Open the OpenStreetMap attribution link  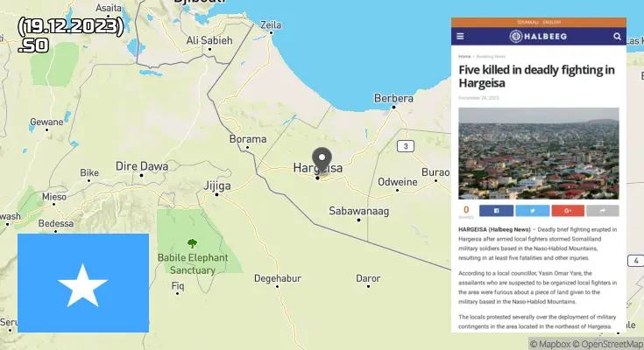coord(607,344)
